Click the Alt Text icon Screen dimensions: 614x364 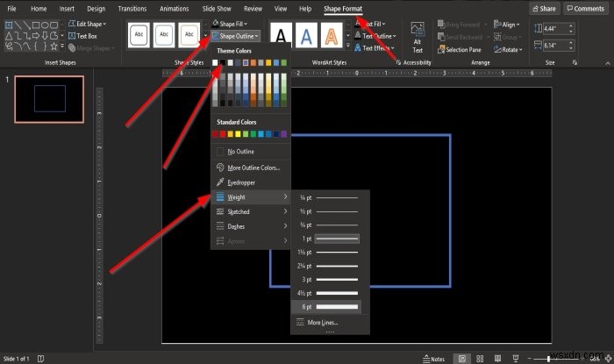click(x=418, y=38)
